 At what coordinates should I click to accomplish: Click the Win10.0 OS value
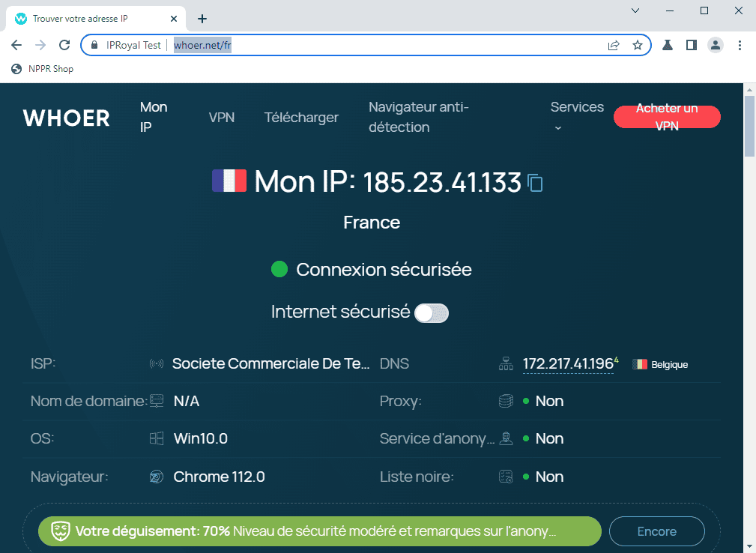[201, 438]
